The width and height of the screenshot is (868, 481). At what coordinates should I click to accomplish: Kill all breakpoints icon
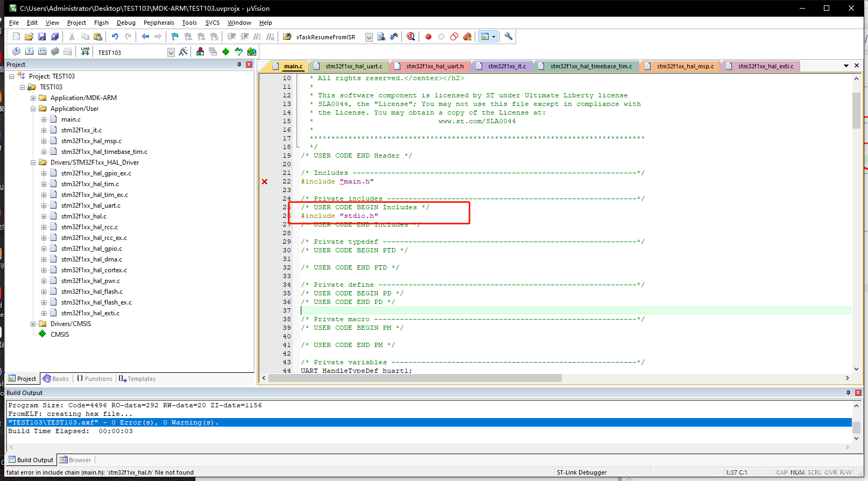[x=467, y=37]
